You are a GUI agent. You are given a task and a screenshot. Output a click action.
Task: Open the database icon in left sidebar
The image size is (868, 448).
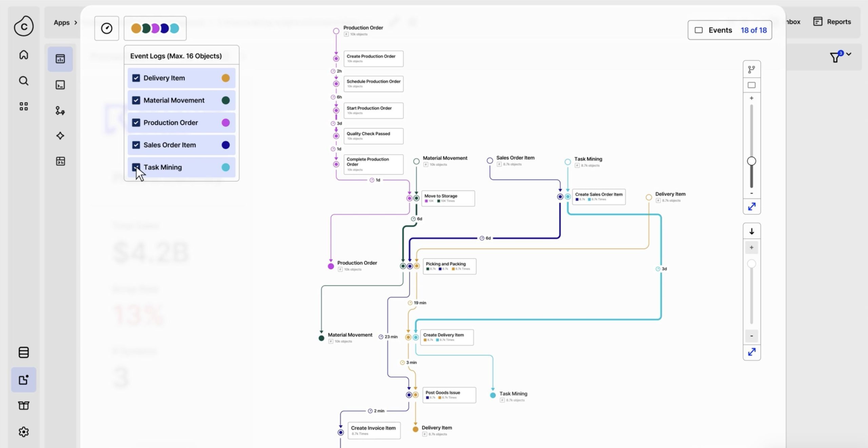tap(23, 352)
